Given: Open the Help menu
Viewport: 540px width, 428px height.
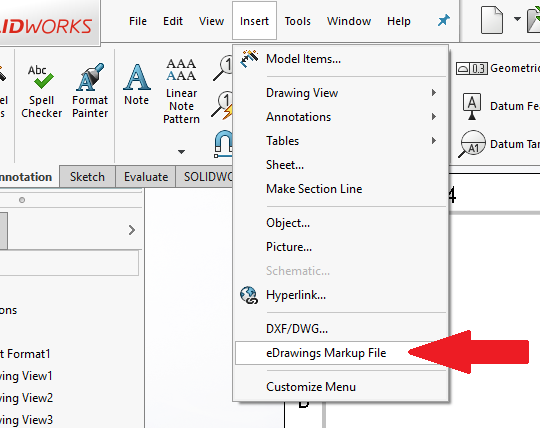Looking at the screenshot, I should click(398, 21).
